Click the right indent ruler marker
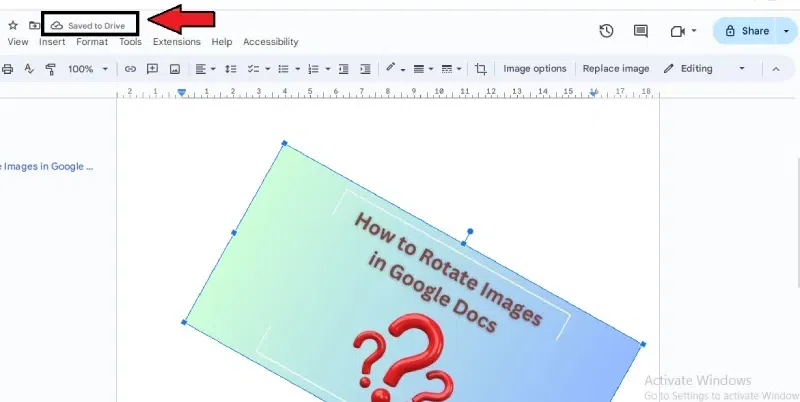The width and height of the screenshot is (800, 402). point(593,92)
